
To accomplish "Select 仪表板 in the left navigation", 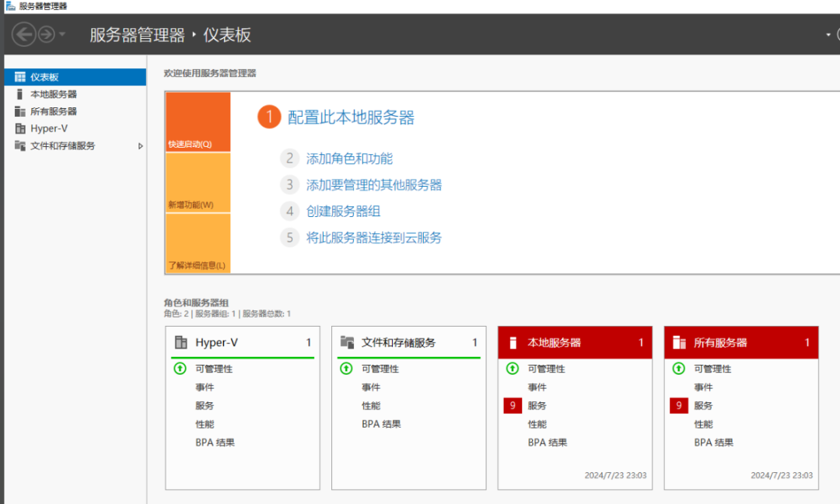I will [75, 77].
